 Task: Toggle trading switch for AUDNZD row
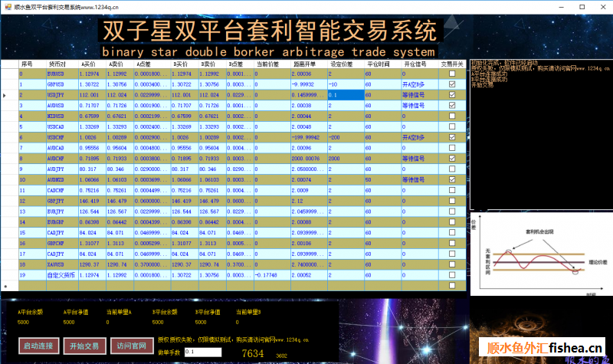(x=452, y=179)
